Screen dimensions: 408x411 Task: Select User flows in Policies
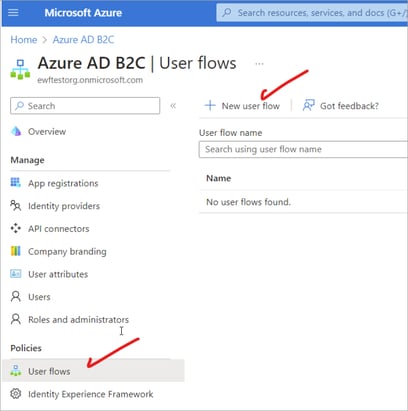pyautogui.click(x=93, y=371)
